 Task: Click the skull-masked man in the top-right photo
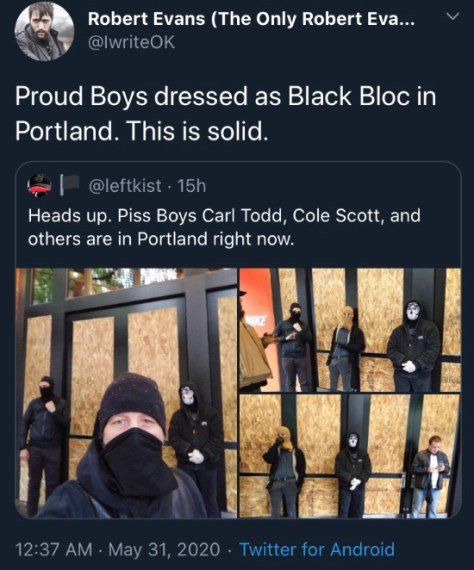pyautogui.click(x=413, y=345)
